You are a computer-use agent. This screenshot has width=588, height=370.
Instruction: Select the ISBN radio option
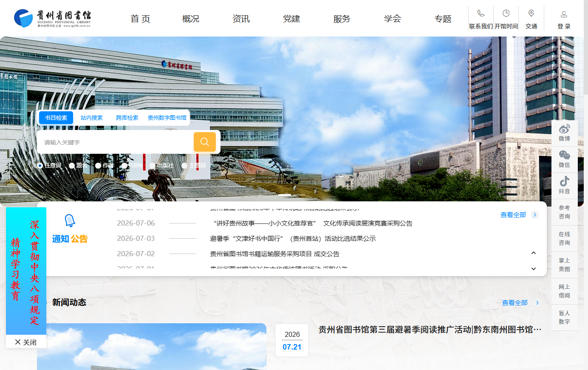point(124,166)
